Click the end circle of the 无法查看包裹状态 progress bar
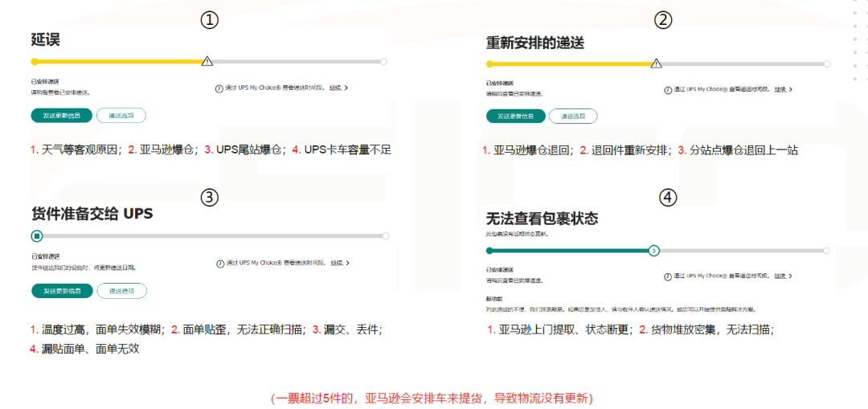This screenshot has width=868, height=409. (x=826, y=251)
